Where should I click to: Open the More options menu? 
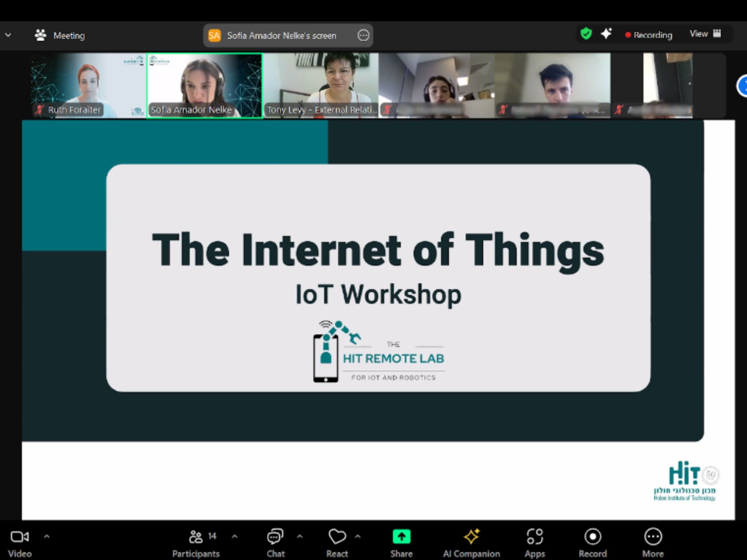coord(653,543)
